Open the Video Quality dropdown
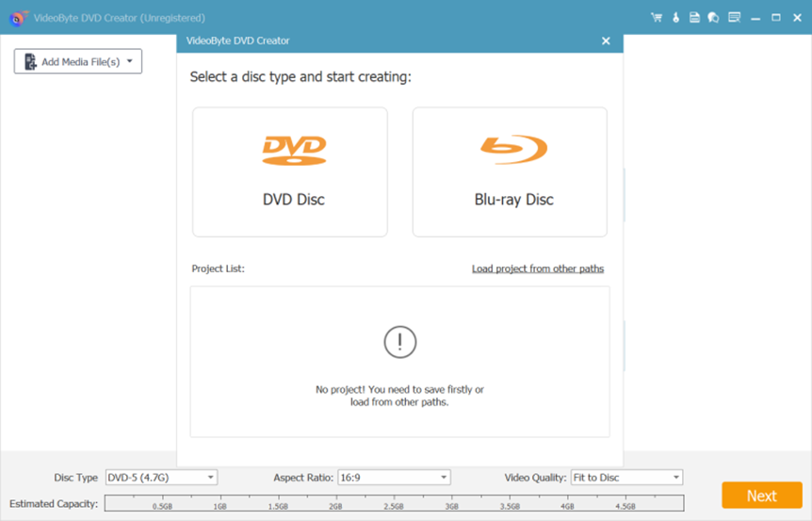Viewport: 812px width, 521px height. coord(626,478)
